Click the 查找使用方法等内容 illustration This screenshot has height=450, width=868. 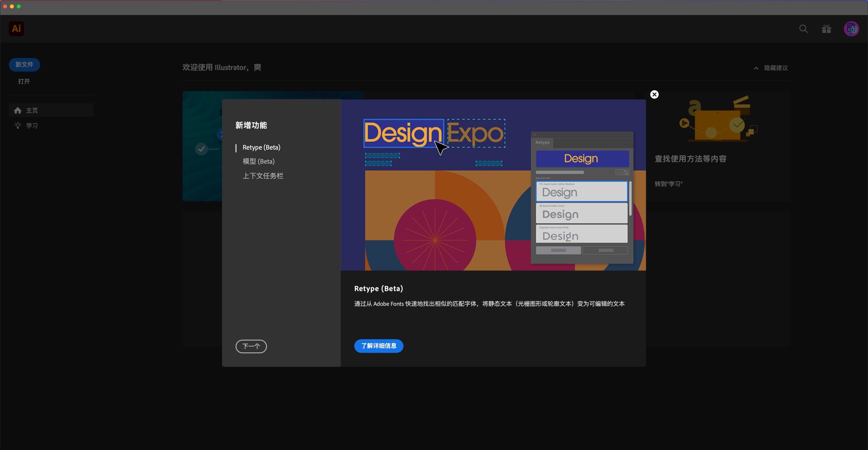(718, 119)
